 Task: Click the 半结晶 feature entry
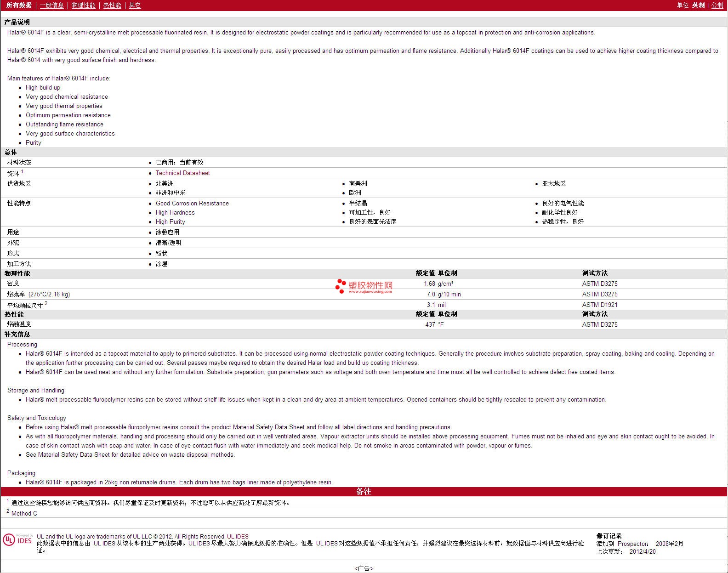click(x=358, y=204)
